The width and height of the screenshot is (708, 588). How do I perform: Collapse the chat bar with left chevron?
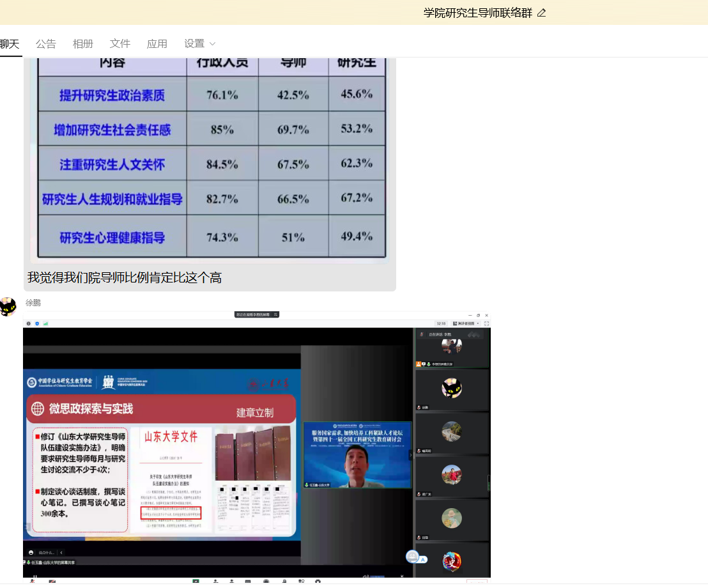(61, 552)
